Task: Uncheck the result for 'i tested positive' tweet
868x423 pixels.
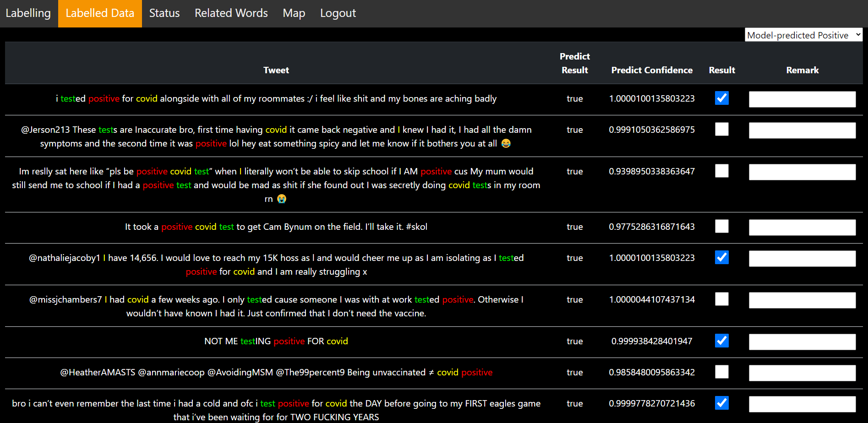Action: tap(721, 98)
